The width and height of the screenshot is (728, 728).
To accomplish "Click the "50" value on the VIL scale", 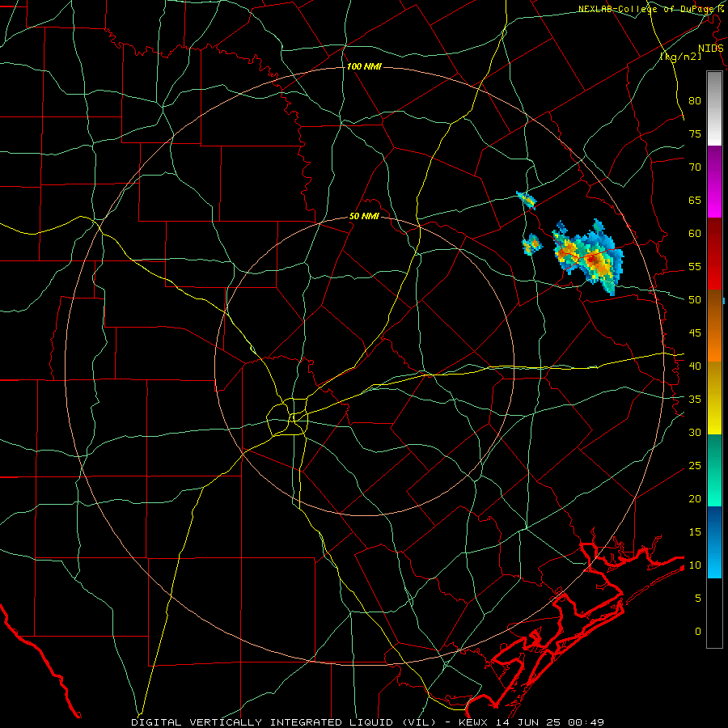I will [695, 300].
